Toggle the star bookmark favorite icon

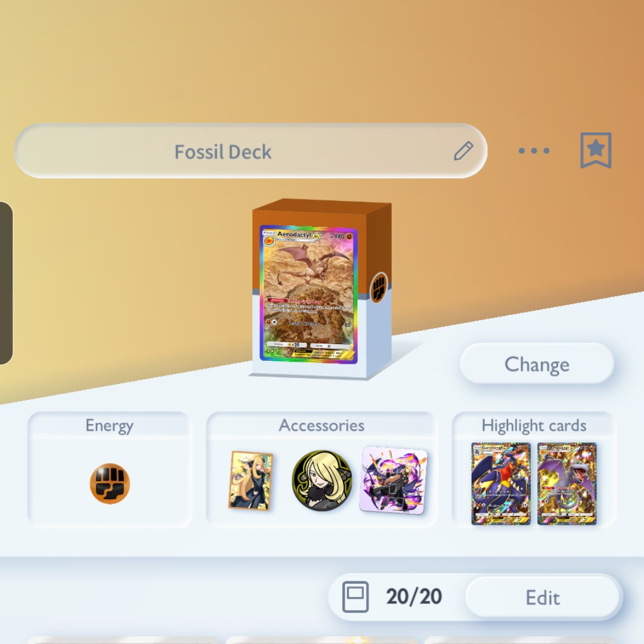pos(596,150)
